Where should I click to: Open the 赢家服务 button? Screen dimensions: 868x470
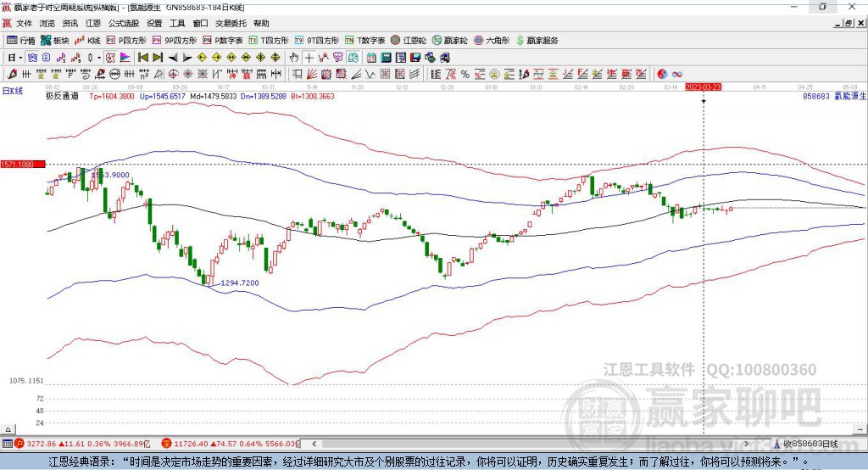pyautogui.click(x=537, y=41)
